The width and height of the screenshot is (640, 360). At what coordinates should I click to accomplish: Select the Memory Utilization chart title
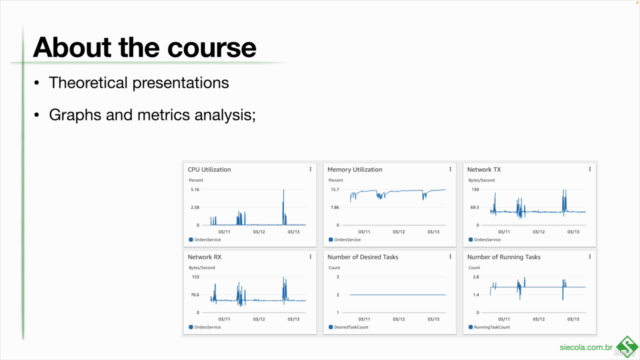pyautogui.click(x=355, y=169)
